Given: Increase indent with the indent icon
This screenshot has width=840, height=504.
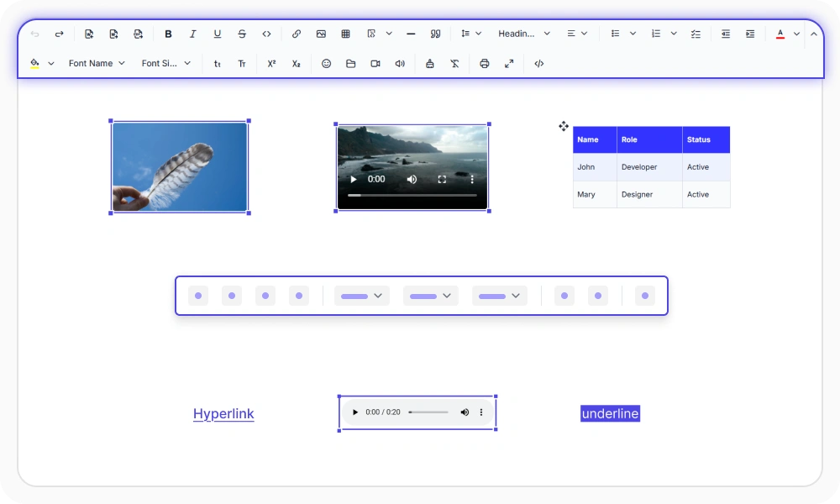Looking at the screenshot, I should (750, 34).
